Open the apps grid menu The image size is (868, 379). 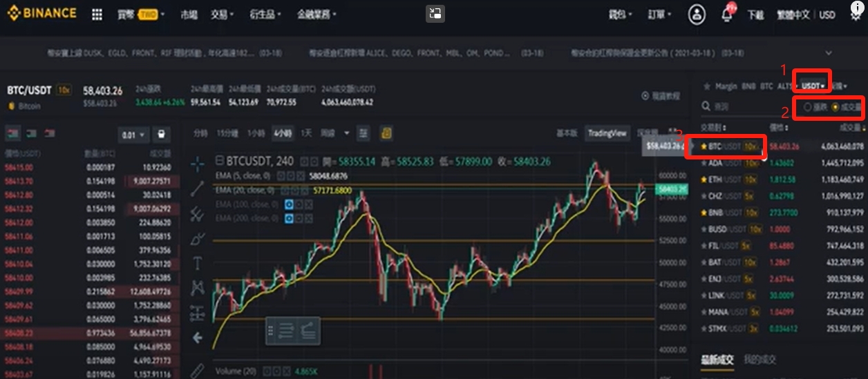pos(97,14)
